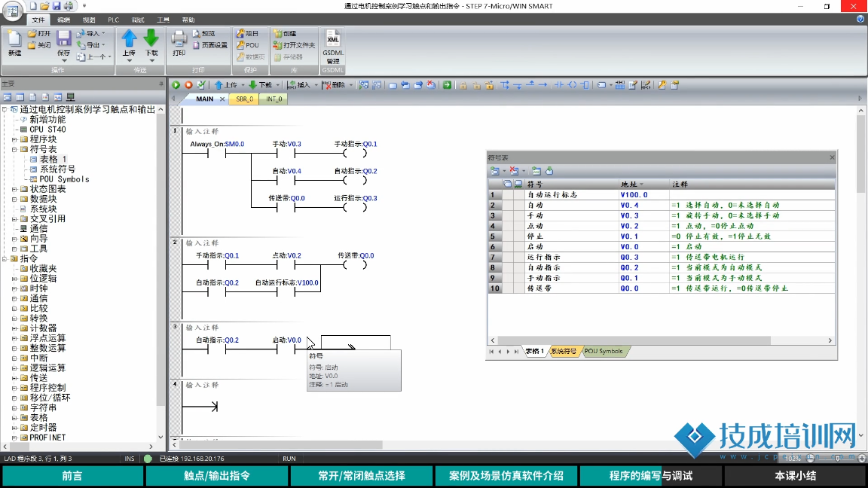The width and height of the screenshot is (868, 488).
Task: Click the large blue 上传 upload arrow in ribbon
Action: 129,38
